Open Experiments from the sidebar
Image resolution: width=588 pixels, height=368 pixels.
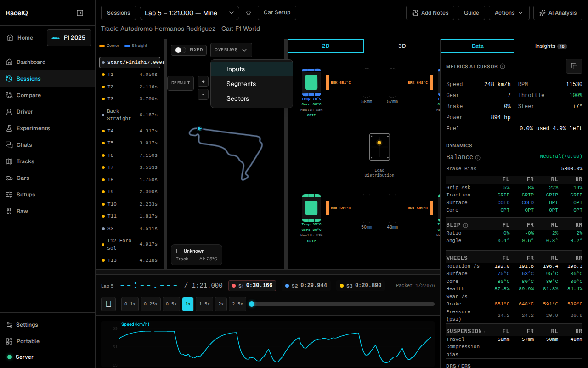click(x=48, y=128)
